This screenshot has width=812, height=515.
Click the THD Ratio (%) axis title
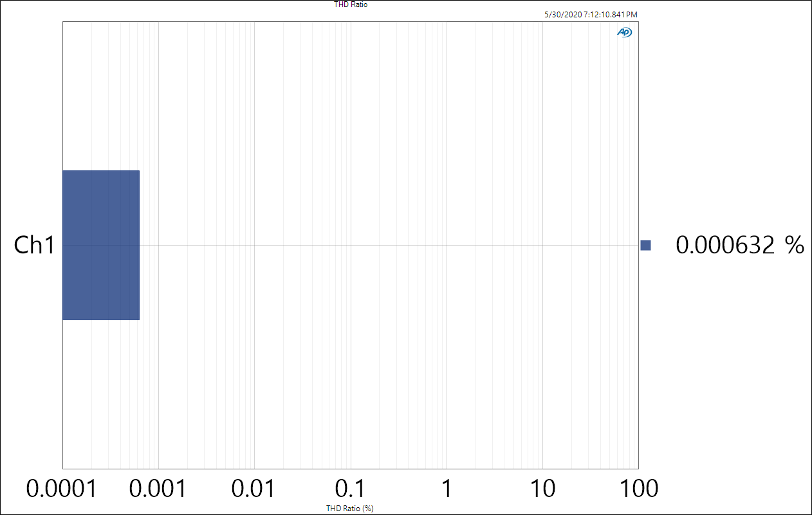(350, 509)
